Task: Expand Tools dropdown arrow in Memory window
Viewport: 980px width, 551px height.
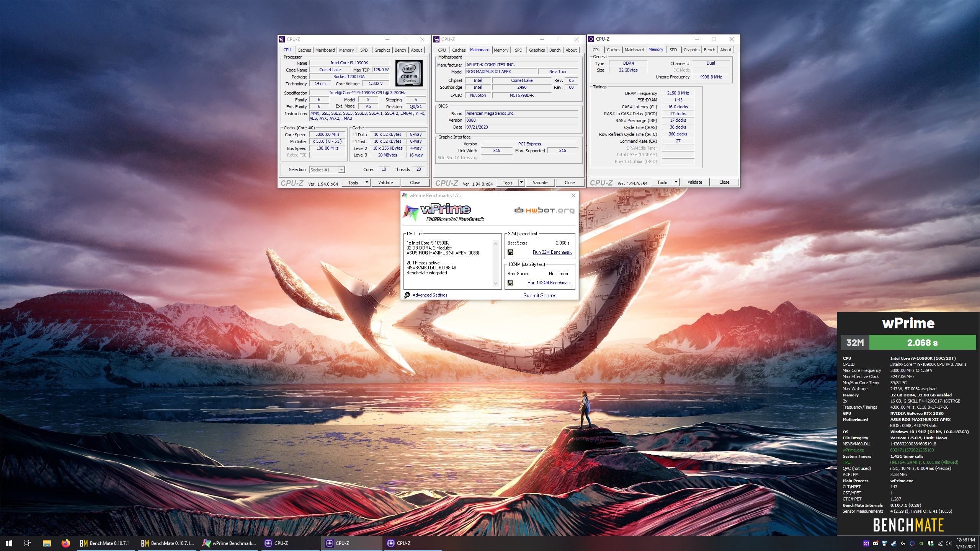Action: [676, 182]
